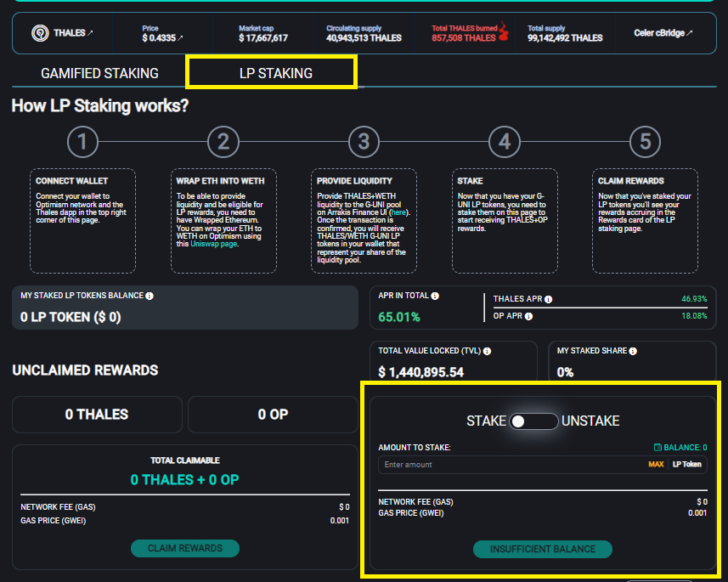Image resolution: width=728 pixels, height=582 pixels.
Task: Click info icon next to OP APR
Action: tap(529, 316)
